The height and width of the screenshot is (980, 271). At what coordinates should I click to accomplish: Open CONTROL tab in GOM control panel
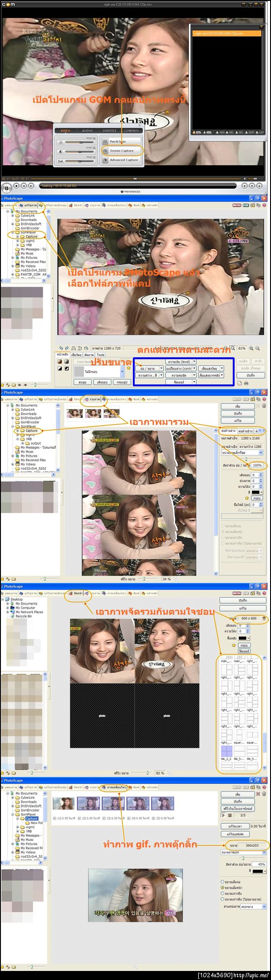point(131,131)
